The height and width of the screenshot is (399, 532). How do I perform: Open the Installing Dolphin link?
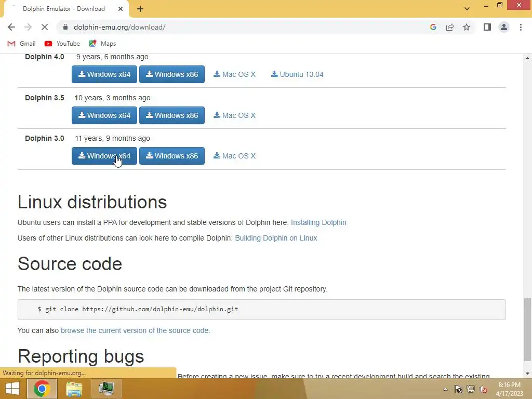click(x=318, y=222)
